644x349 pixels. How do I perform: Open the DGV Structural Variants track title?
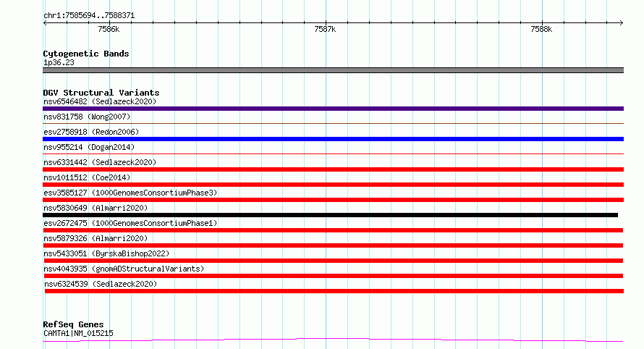click(101, 93)
